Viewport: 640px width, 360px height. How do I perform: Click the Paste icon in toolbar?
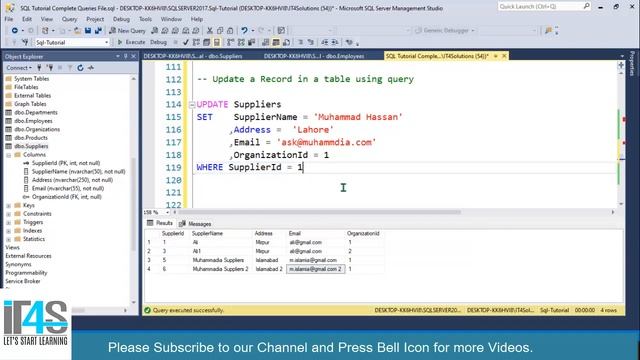[x=230, y=31]
